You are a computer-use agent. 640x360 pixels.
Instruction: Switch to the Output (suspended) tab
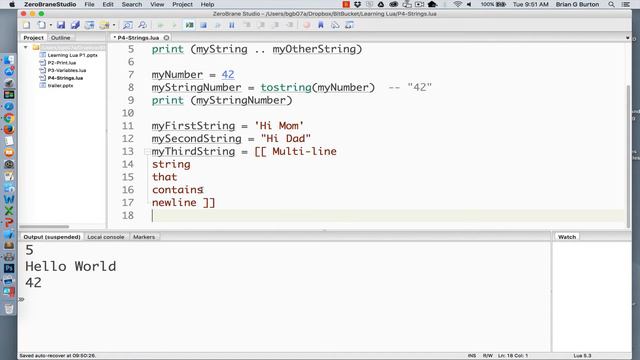(x=52, y=237)
